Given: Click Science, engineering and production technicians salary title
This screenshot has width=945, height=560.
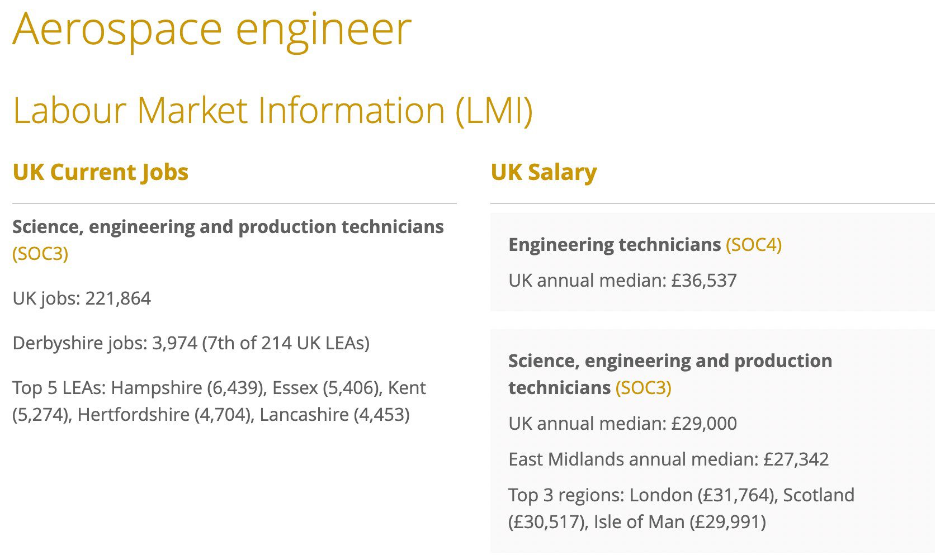Looking at the screenshot, I should point(670,374).
